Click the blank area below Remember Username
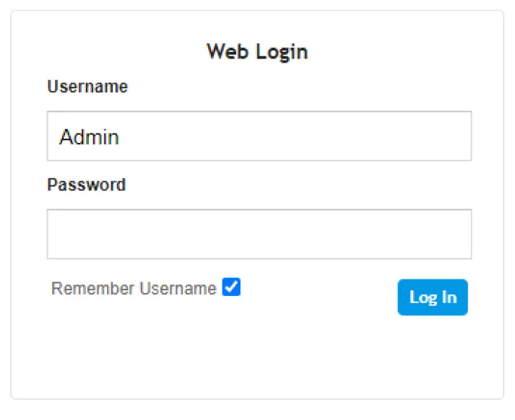Viewport: 515px width, 420px height. (144, 346)
